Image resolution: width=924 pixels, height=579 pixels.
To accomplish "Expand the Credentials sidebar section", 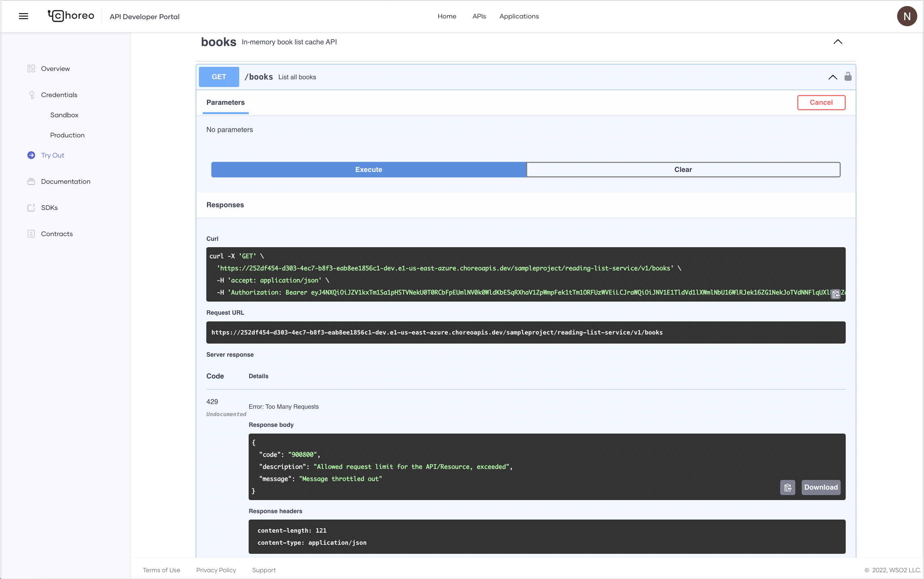I will pos(59,95).
